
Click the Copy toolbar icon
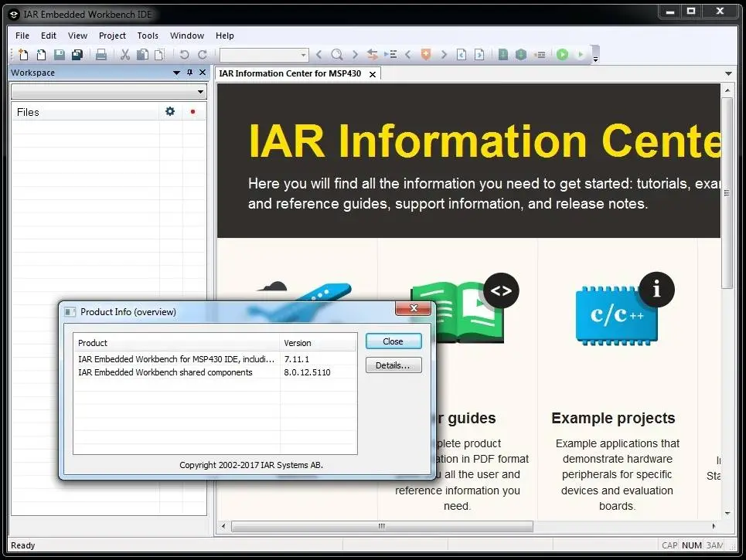click(x=142, y=55)
